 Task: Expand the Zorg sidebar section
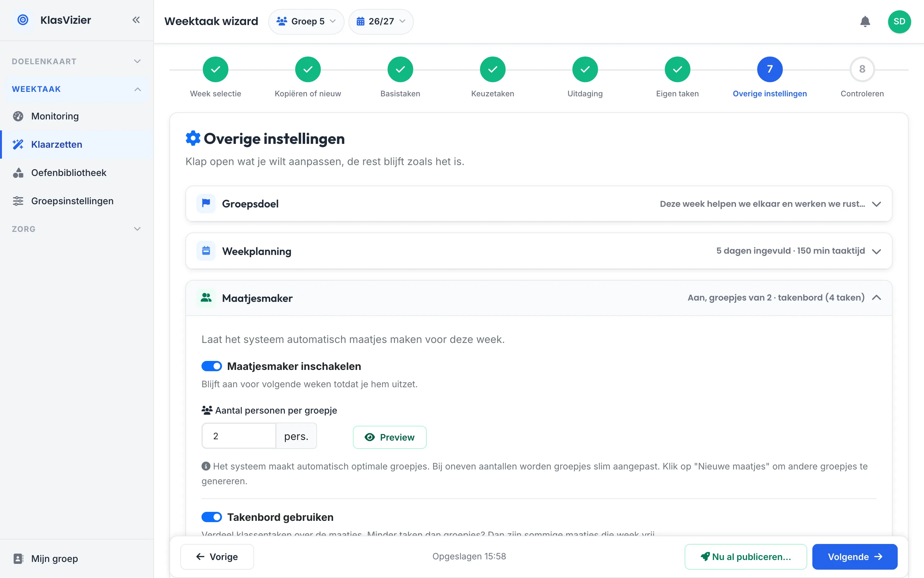tap(76, 229)
